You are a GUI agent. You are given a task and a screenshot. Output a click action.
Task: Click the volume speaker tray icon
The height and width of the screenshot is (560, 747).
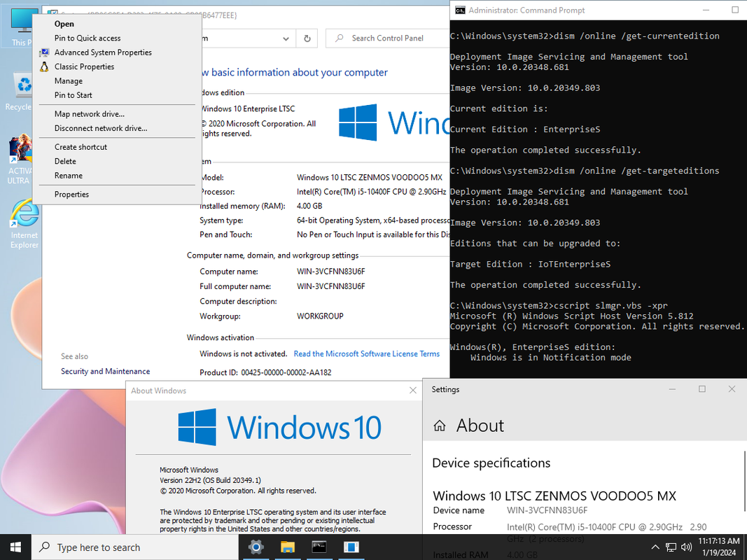(x=686, y=547)
